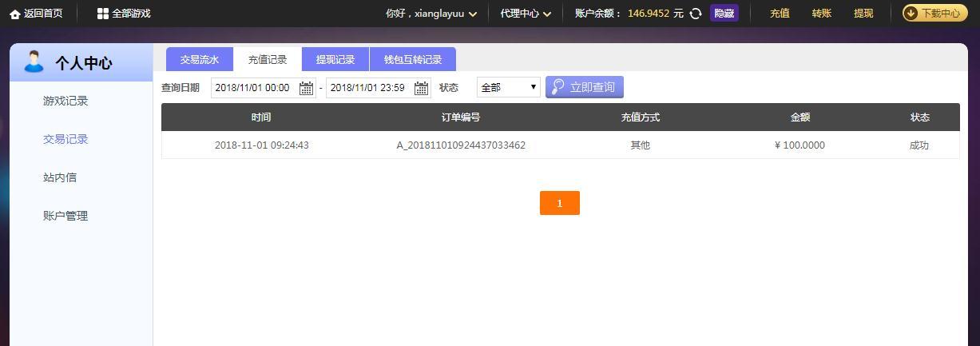This screenshot has width=980, height=346.
Task: Hide the balance with 隐藏 button
Action: [724, 14]
